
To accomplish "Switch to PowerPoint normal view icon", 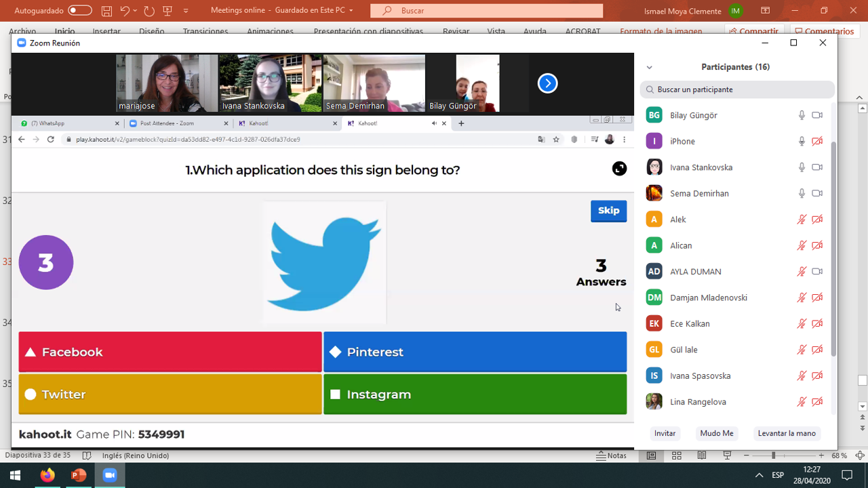I will [x=651, y=455].
